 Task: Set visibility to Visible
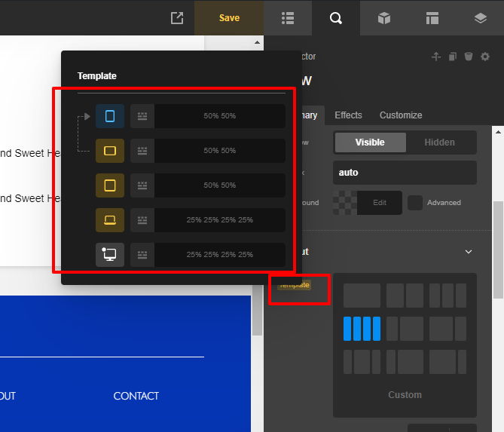click(370, 142)
